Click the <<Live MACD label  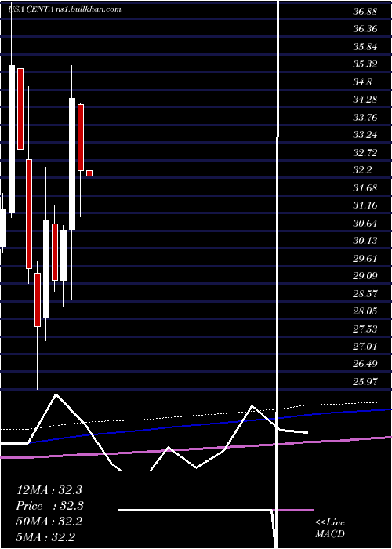pos(330,529)
